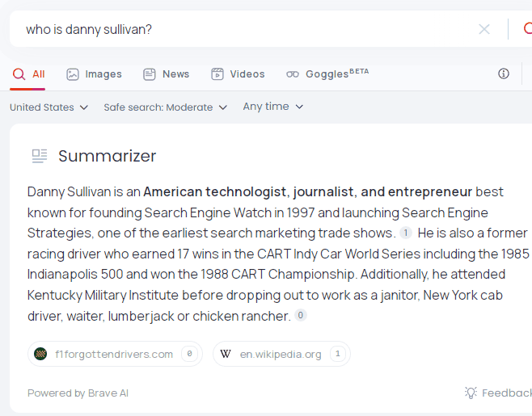Viewport: 532px width, 416px height.
Task: Open the Goggles BETA tab
Action: 327,74
